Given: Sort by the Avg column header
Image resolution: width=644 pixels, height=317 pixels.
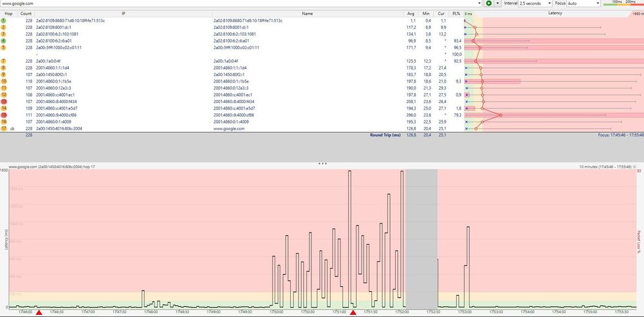Looking at the screenshot, I should 412,14.
